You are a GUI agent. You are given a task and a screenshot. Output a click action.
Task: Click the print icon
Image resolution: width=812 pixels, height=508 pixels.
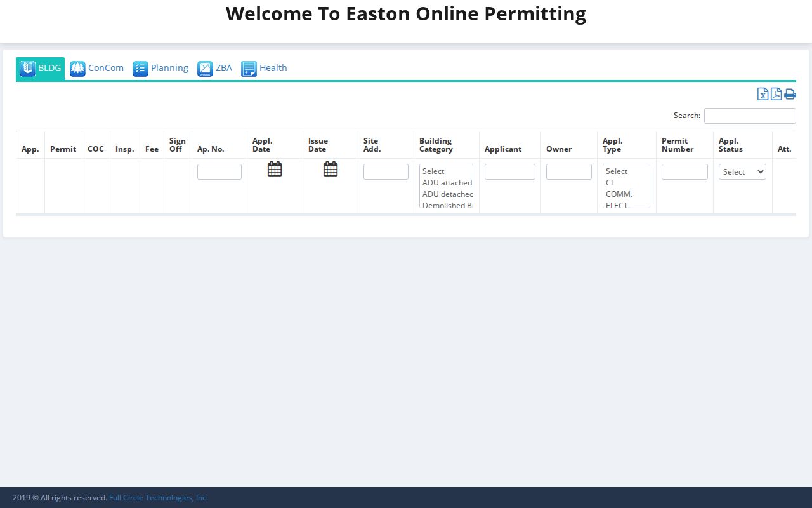[790, 94]
